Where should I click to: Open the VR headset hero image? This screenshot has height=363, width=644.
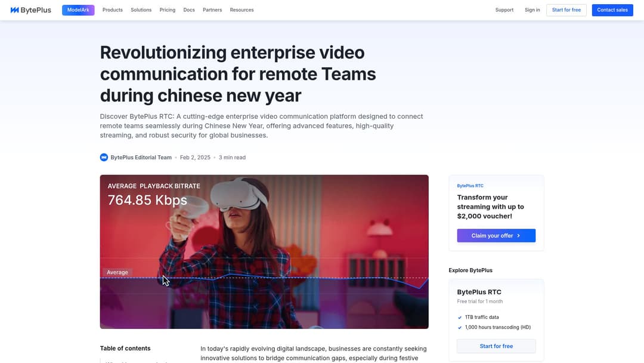pyautogui.click(x=264, y=251)
